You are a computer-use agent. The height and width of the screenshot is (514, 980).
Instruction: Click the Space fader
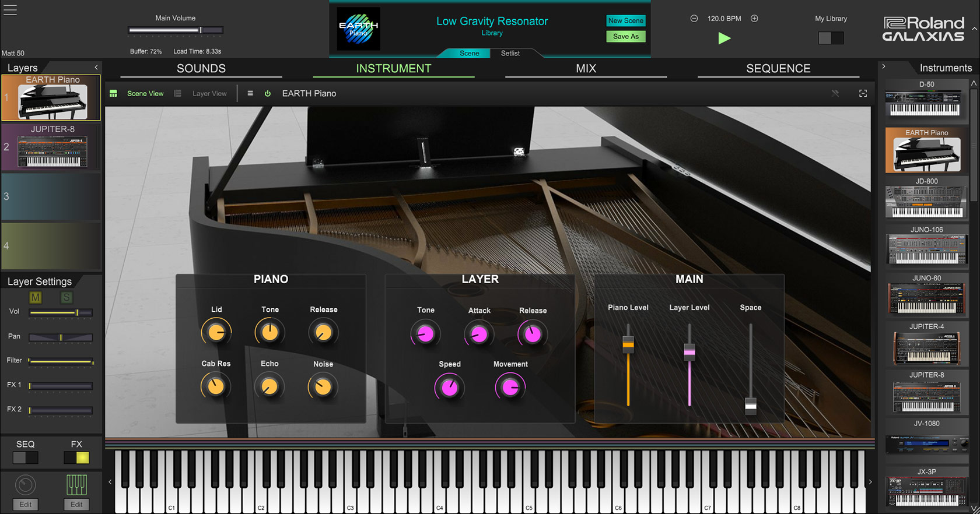pos(751,405)
